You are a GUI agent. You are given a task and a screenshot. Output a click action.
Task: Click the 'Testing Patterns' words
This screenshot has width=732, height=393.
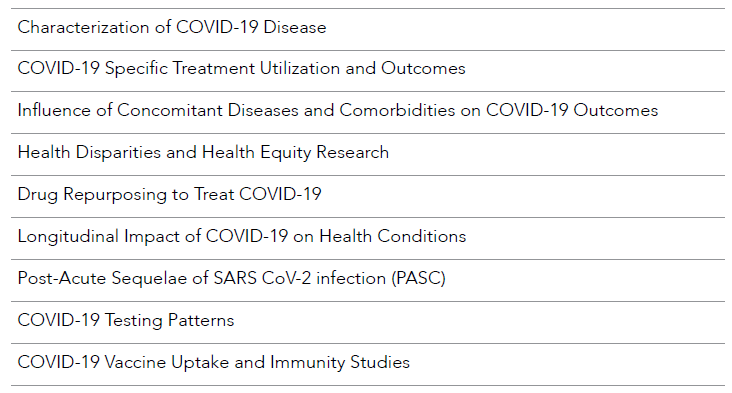[x=169, y=321]
